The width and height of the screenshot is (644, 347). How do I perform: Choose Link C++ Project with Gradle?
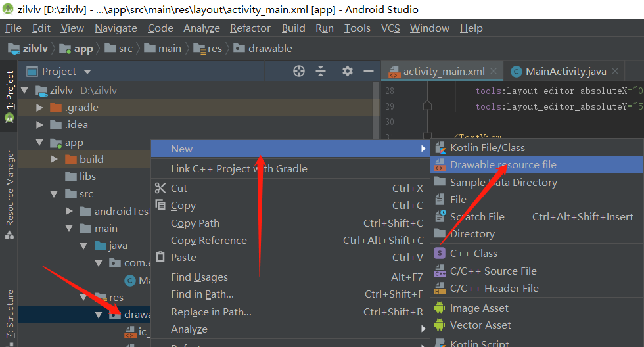click(290, 168)
